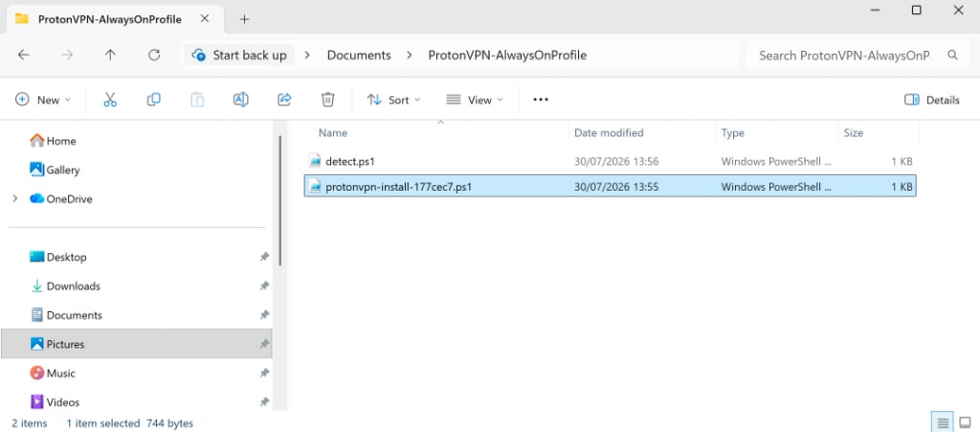Click the Downloads arrow icon in sidebar
Viewport: 980px width, 432px height.
[37, 285]
